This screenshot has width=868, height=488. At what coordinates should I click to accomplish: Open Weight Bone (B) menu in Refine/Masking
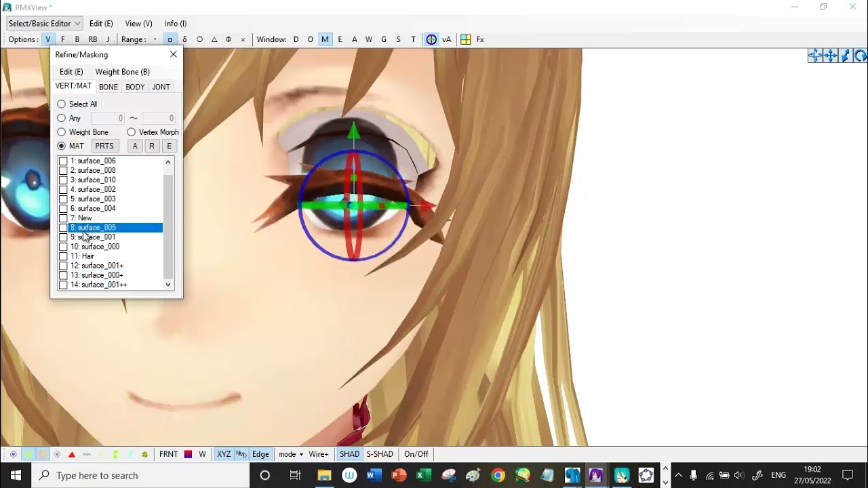[122, 72]
